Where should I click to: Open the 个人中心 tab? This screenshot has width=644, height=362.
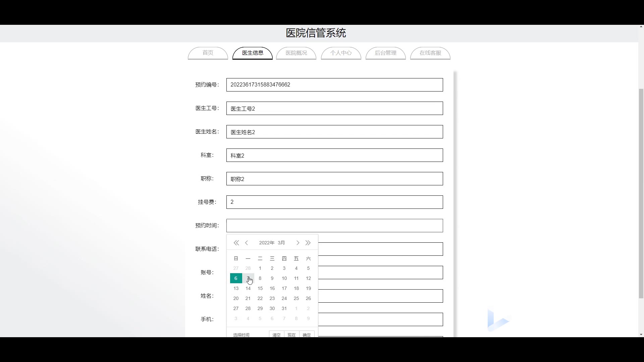(x=341, y=53)
